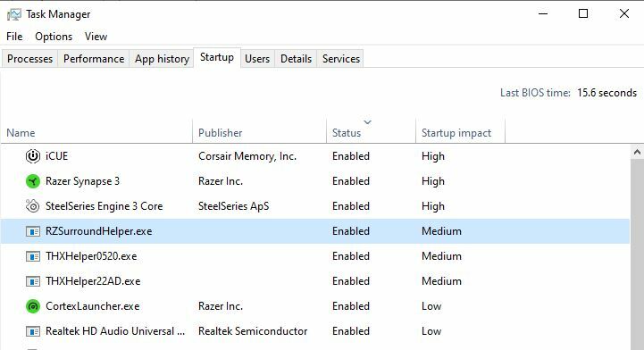Click Low impact in CortexLauncher.exe row
This screenshot has width=644, height=350.
431,306
